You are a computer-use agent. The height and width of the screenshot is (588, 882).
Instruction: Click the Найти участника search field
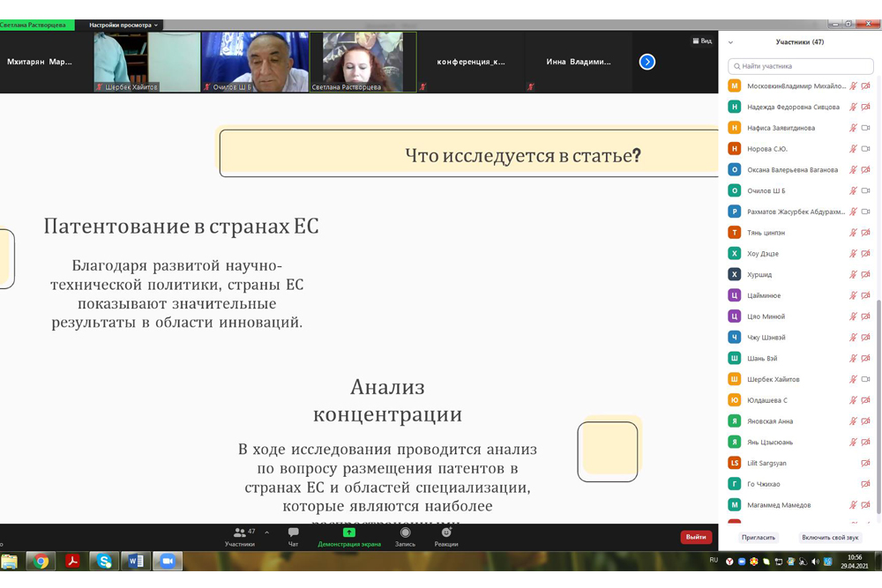click(x=801, y=66)
